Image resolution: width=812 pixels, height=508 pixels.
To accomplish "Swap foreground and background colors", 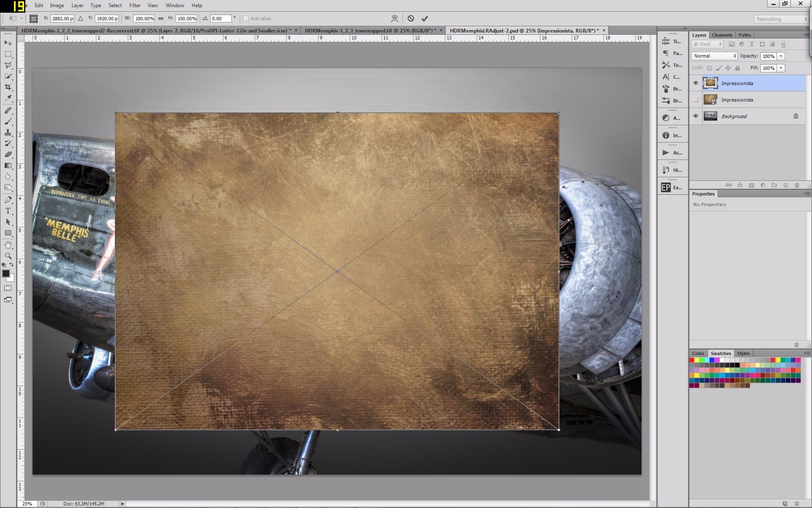I will [12, 265].
